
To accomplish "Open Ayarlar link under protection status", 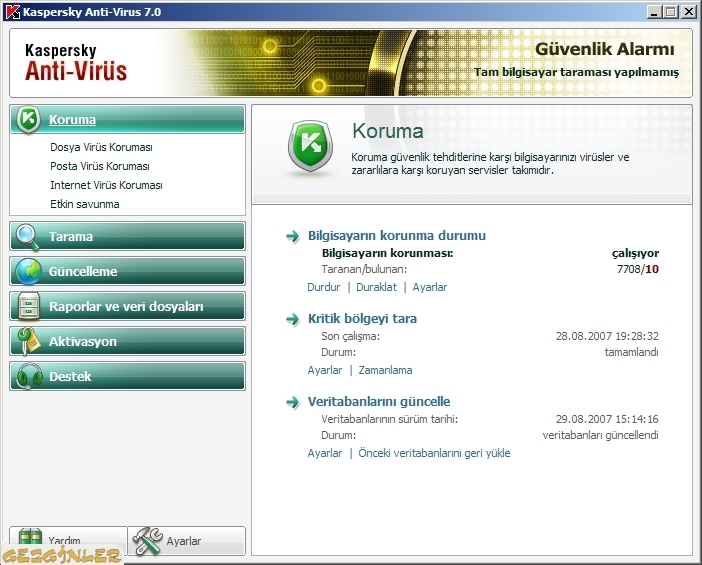I will click(429, 287).
